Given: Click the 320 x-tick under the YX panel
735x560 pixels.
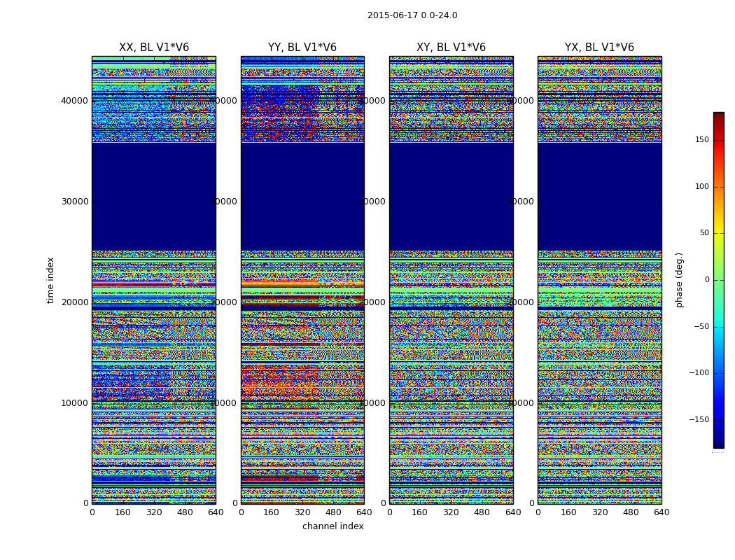Looking at the screenshot, I should (x=600, y=512).
